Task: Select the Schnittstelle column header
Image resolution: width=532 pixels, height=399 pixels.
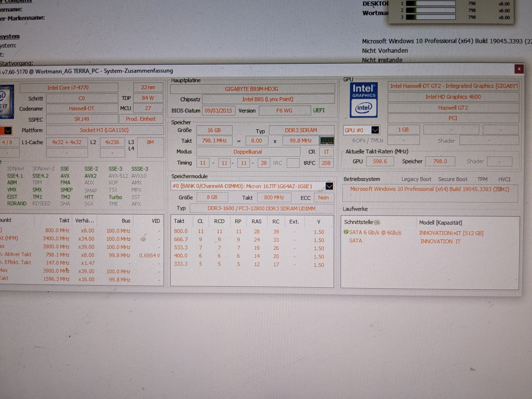Action: tap(358, 222)
